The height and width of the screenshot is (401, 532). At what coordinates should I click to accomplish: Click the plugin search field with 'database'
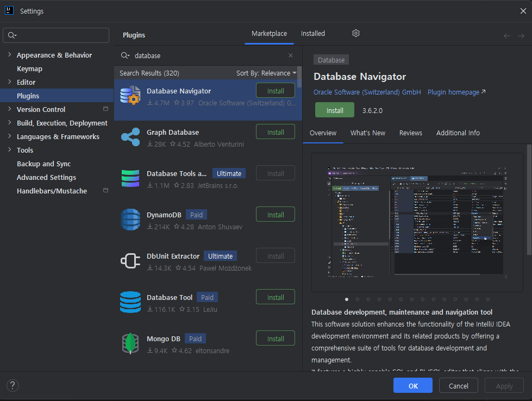coord(208,55)
